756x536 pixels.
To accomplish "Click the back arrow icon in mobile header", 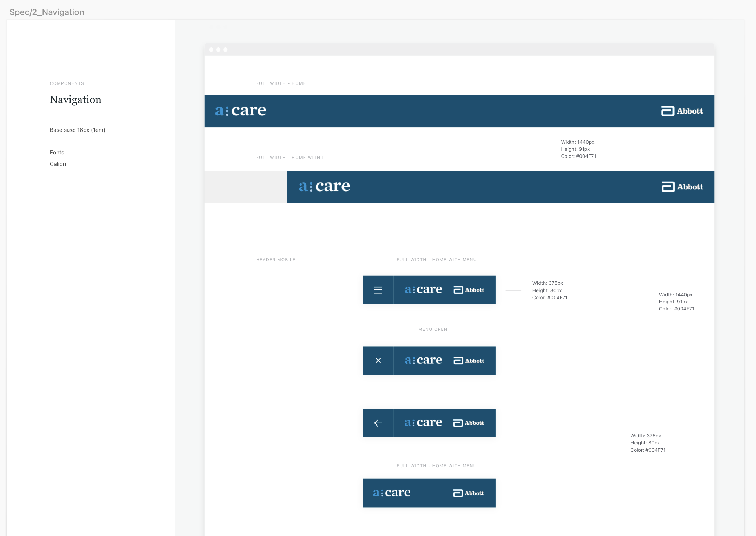I will tap(378, 423).
